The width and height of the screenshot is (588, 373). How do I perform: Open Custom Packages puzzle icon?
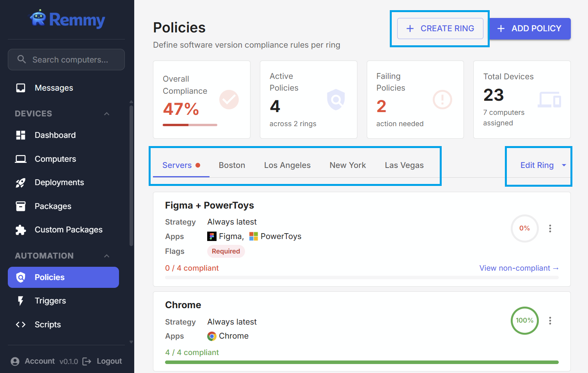point(21,230)
